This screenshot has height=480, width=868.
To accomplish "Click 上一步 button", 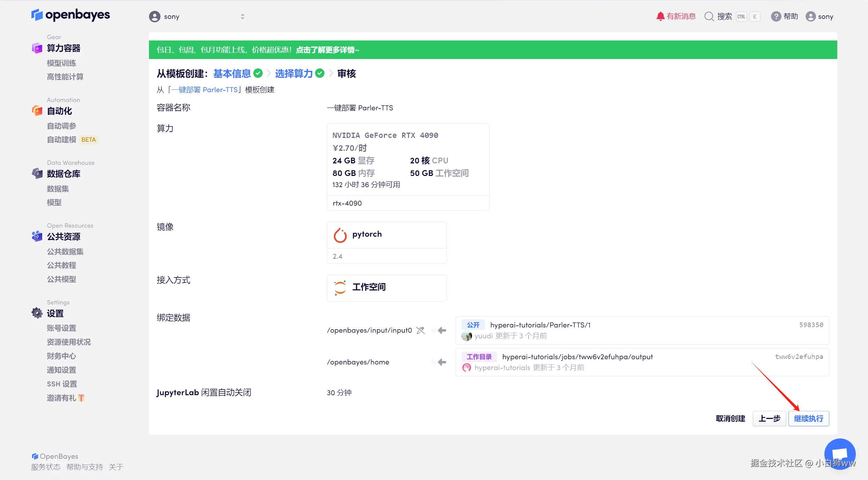I will (769, 418).
